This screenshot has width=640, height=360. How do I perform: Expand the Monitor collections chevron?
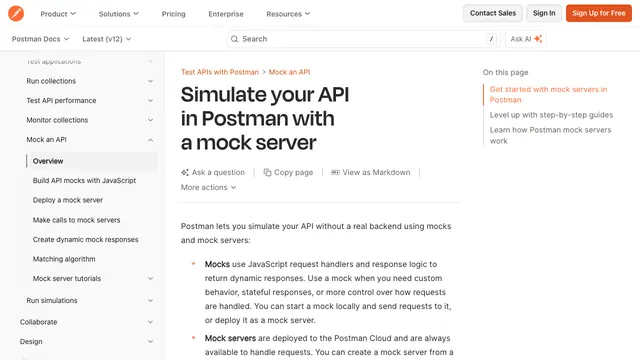pyautogui.click(x=150, y=120)
